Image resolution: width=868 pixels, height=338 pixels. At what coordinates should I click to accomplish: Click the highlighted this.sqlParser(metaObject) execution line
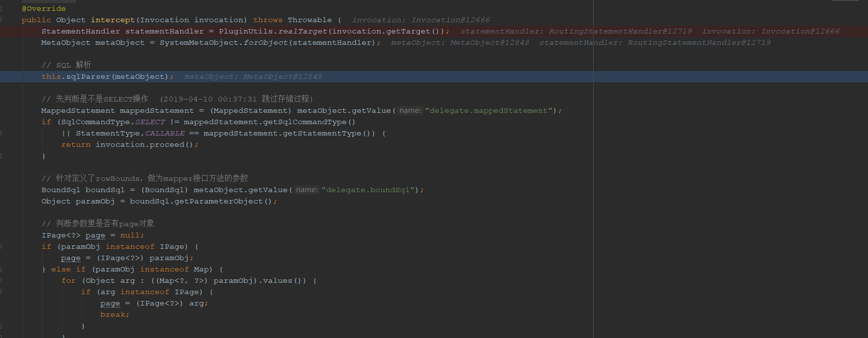click(107, 77)
